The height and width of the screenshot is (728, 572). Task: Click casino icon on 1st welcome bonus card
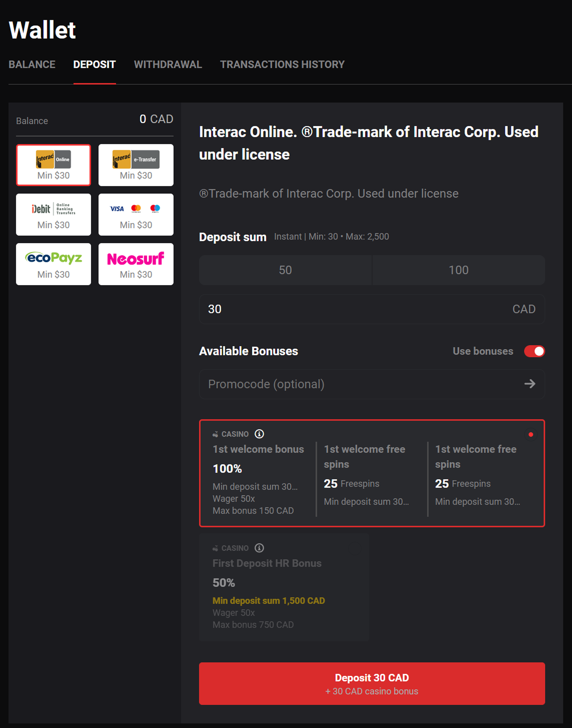click(215, 435)
